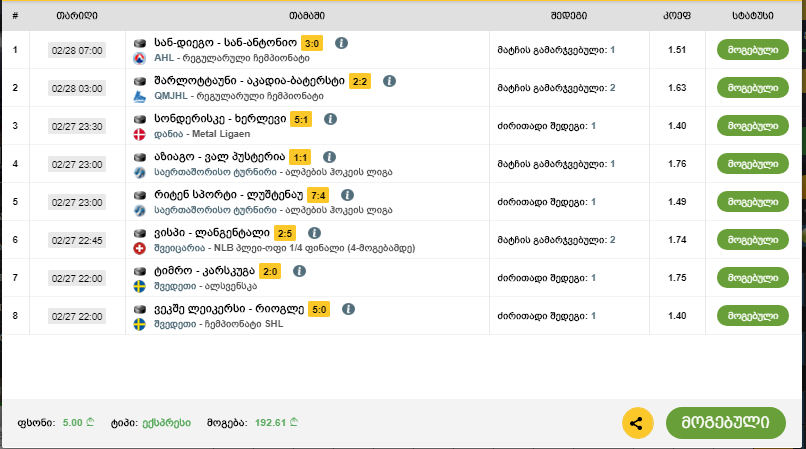Viewport: 806px width, 449px height.
Task: Click hockey puck icon beside აზიაგო match
Action: [140, 157]
